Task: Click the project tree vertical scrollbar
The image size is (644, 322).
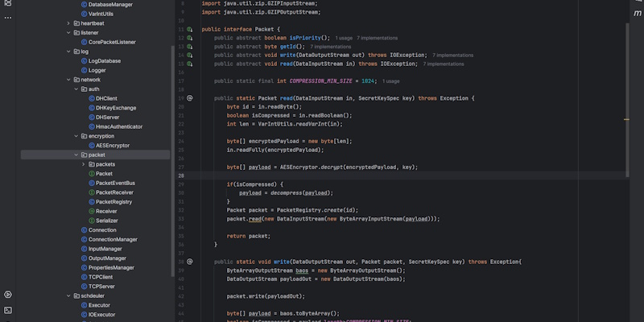Action: click(x=172, y=160)
